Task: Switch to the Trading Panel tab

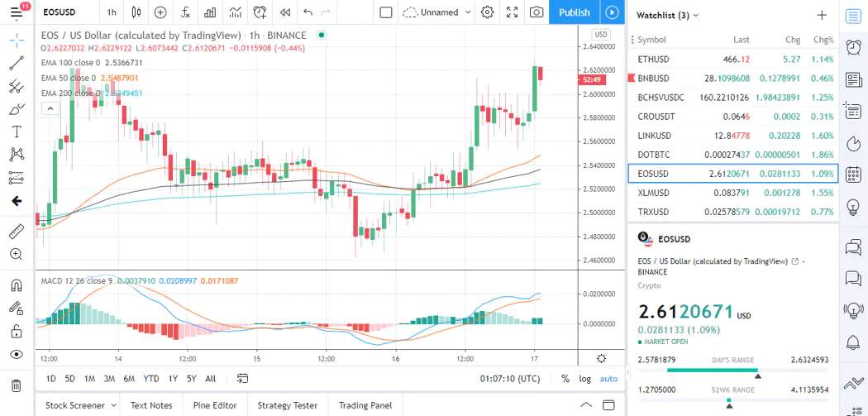Action: point(365,405)
